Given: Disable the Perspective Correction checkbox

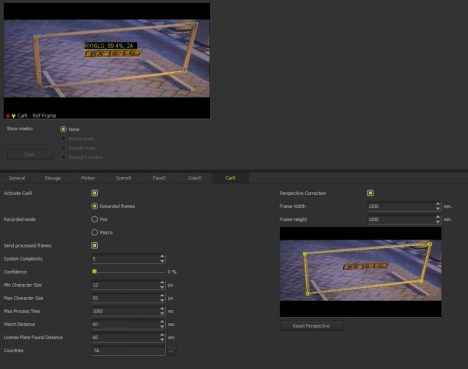Looking at the screenshot, I should [x=370, y=193].
